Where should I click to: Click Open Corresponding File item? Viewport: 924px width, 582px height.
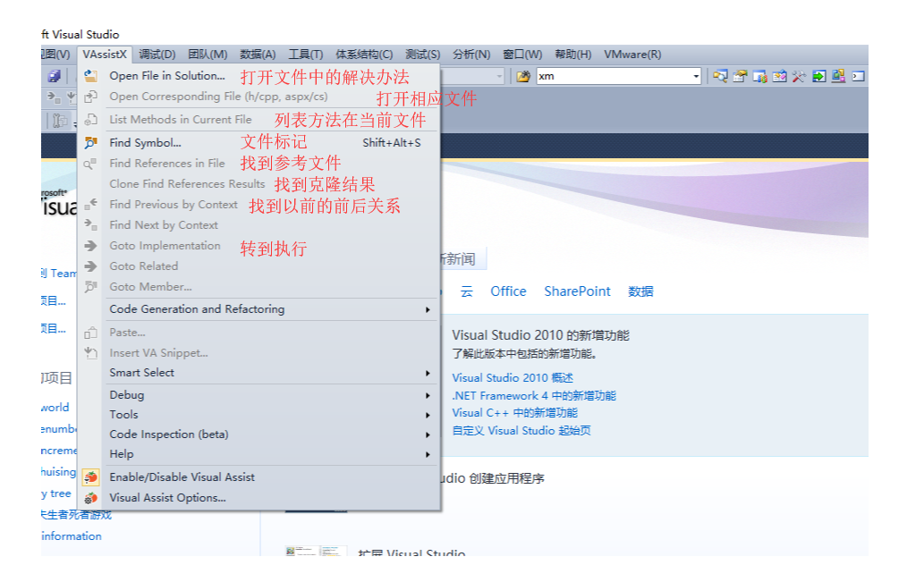click(259, 97)
